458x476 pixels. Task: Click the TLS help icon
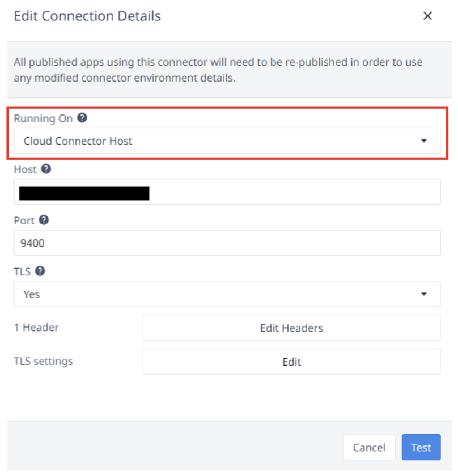tap(40, 271)
